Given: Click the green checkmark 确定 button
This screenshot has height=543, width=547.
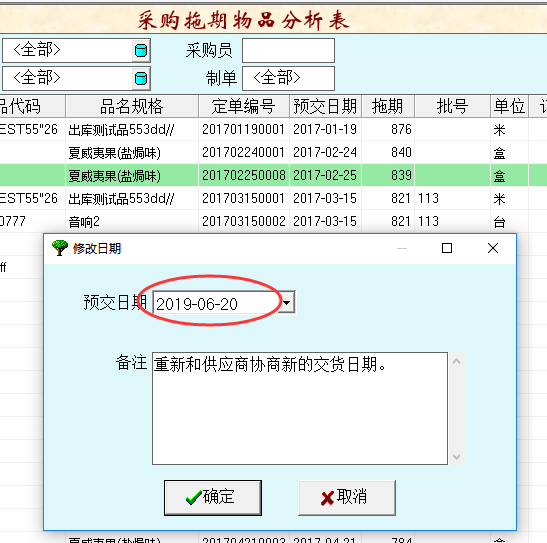Looking at the screenshot, I should tap(213, 497).
